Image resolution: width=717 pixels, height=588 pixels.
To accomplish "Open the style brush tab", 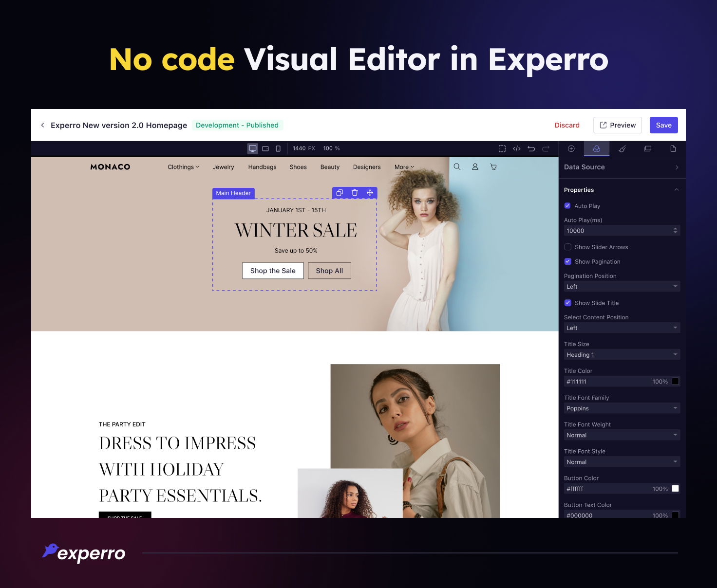I will pyautogui.click(x=622, y=148).
